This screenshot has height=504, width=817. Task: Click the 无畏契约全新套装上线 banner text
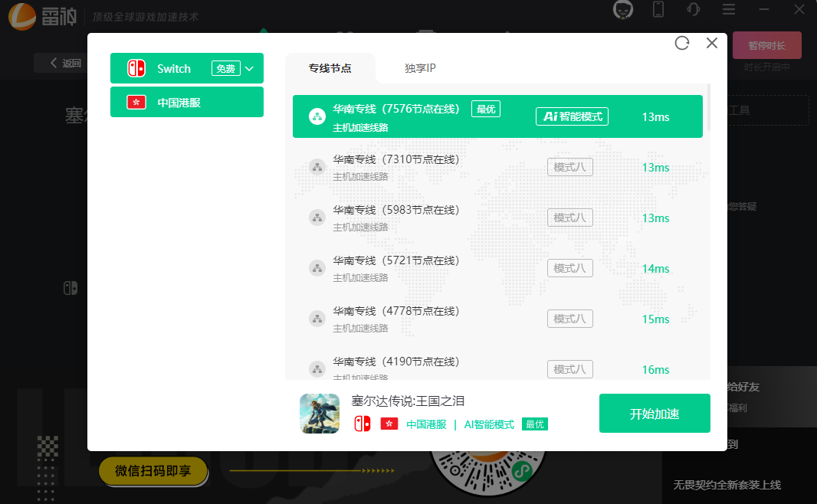pyautogui.click(x=727, y=485)
